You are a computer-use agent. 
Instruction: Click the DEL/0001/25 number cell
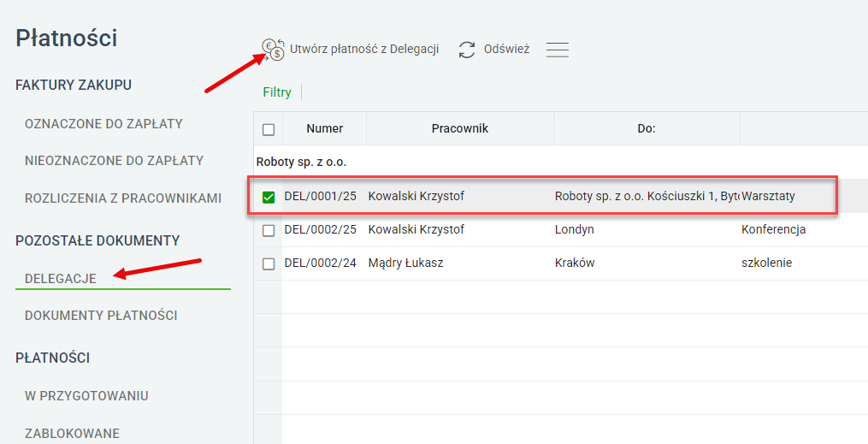320,196
